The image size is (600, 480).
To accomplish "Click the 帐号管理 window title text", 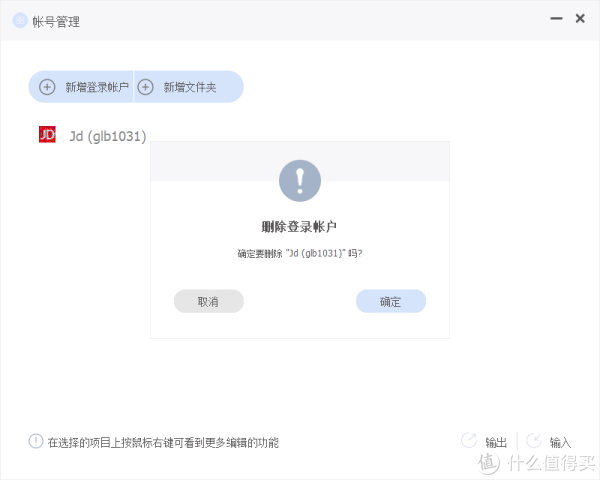I will (x=56, y=21).
